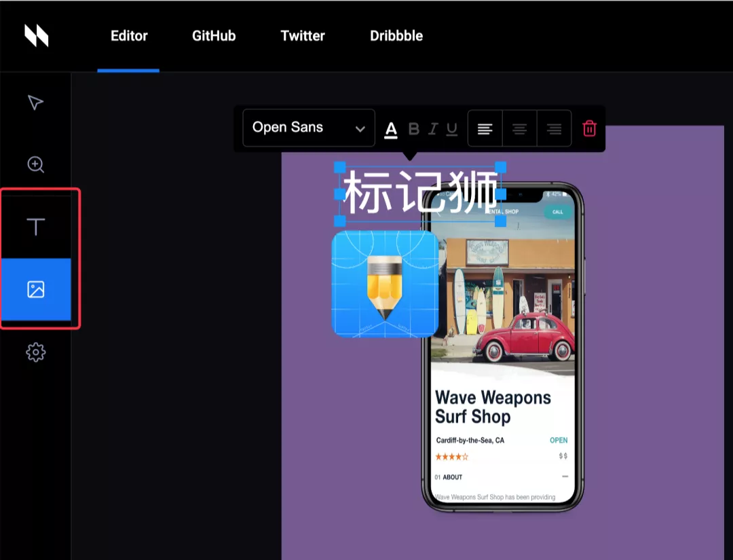Select the pencil blueprint image on canvas
733x560 pixels.
click(x=384, y=284)
